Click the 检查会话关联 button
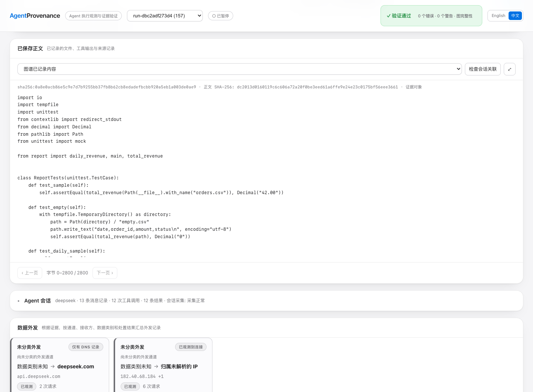 (x=483, y=69)
